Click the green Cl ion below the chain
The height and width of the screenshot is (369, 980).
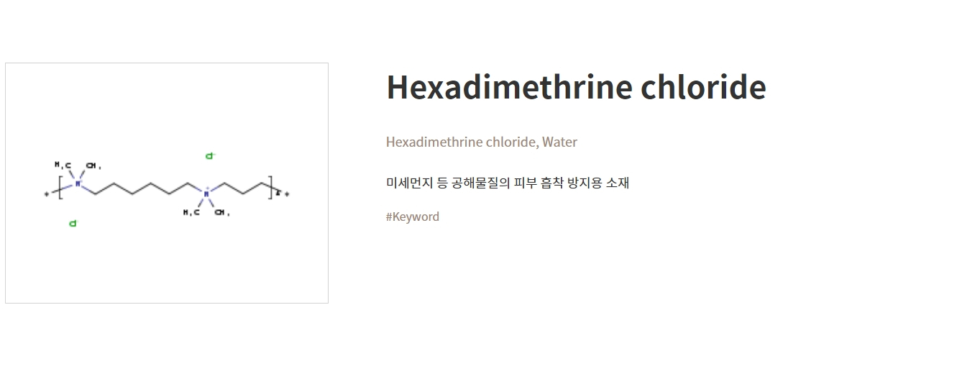pos(73,224)
